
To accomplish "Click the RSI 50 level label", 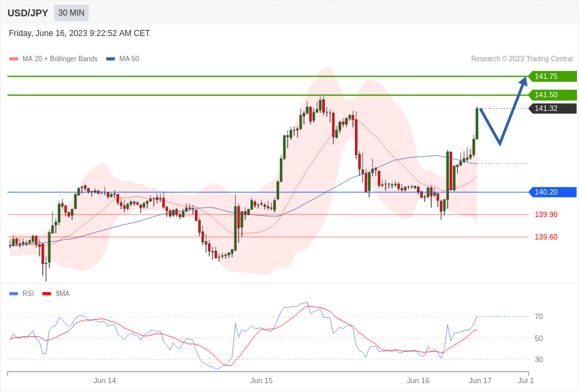I will pos(539,338).
